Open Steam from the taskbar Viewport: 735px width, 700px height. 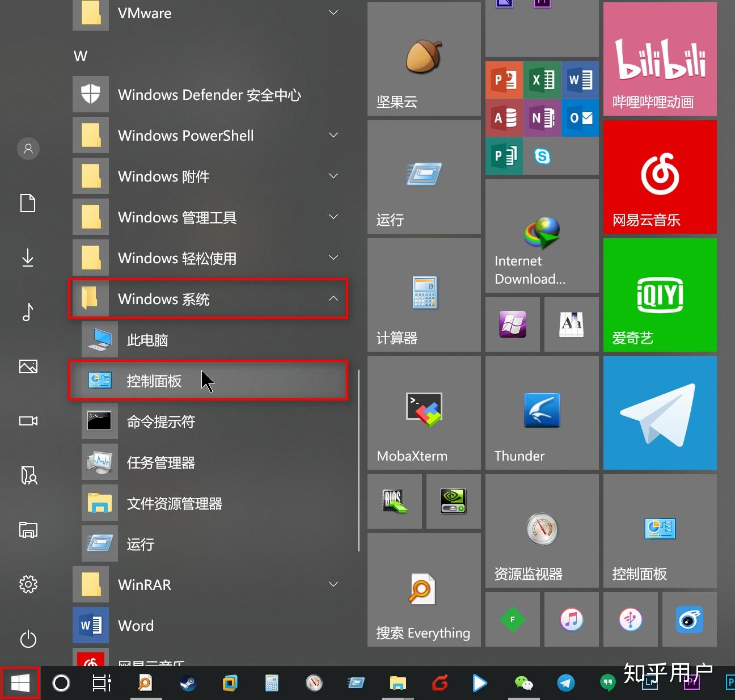(x=188, y=683)
